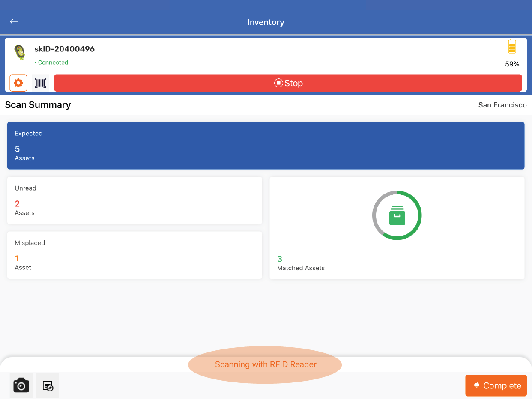Tap the Scanning with RFID Reader message
This screenshot has height=400, width=532.
pyautogui.click(x=266, y=364)
